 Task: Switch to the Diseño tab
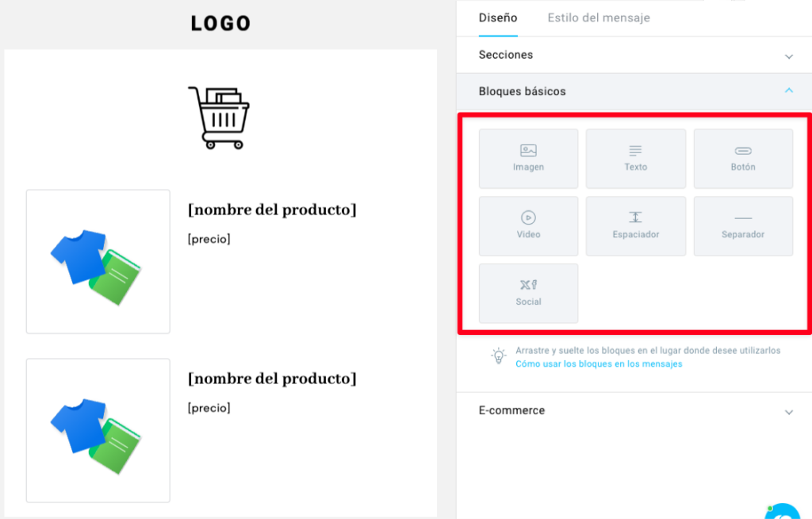pos(498,18)
